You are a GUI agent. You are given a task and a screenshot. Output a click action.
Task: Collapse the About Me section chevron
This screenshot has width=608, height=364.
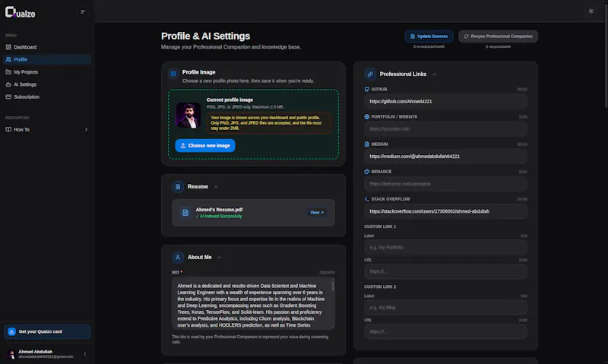click(x=220, y=258)
